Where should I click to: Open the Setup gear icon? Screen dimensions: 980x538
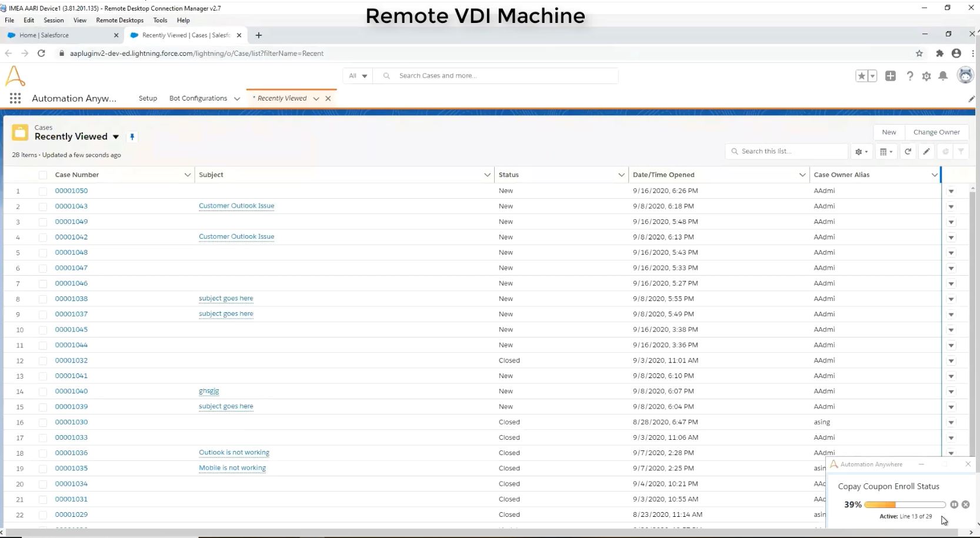[x=926, y=76]
